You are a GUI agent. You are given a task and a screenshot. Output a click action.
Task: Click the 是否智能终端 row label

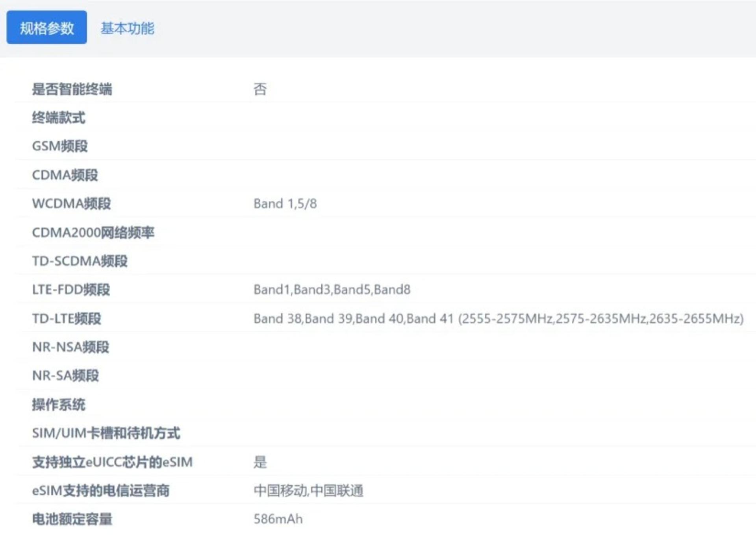(x=72, y=89)
